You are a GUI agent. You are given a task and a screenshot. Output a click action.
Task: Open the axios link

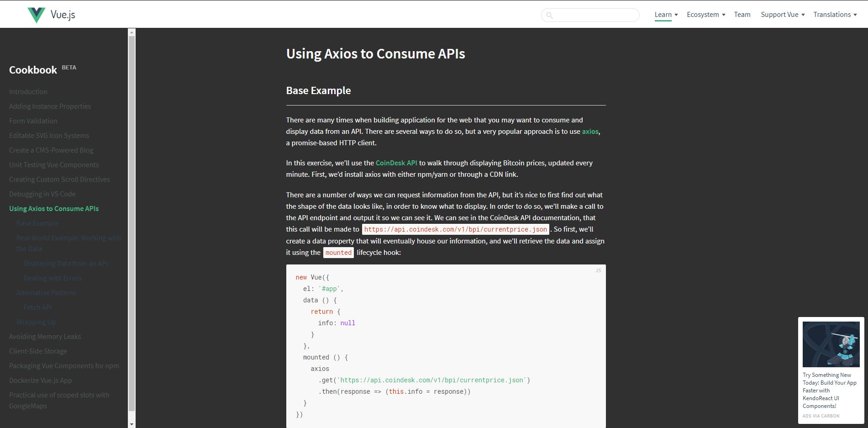(590, 132)
